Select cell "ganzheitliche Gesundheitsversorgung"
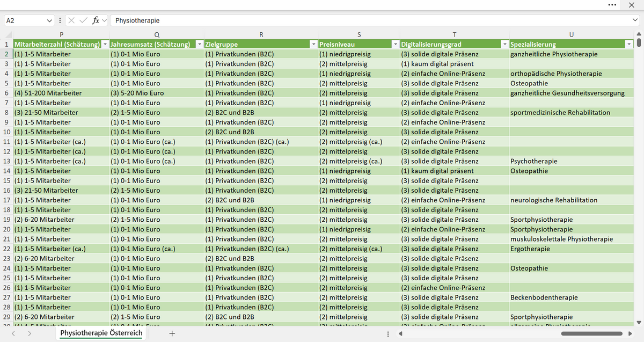 point(571,93)
